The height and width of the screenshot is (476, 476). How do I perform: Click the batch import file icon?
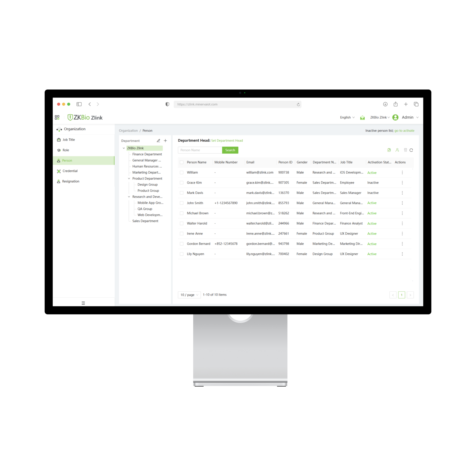(389, 150)
